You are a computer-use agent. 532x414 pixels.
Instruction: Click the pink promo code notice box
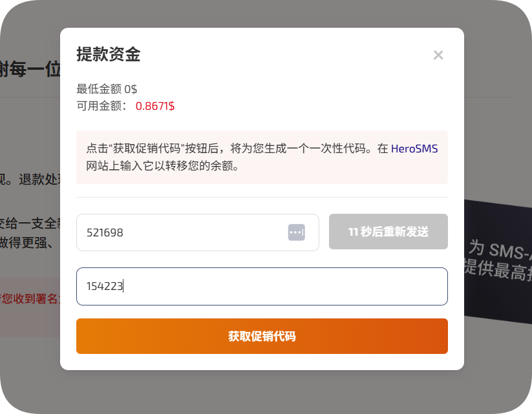tap(262, 157)
